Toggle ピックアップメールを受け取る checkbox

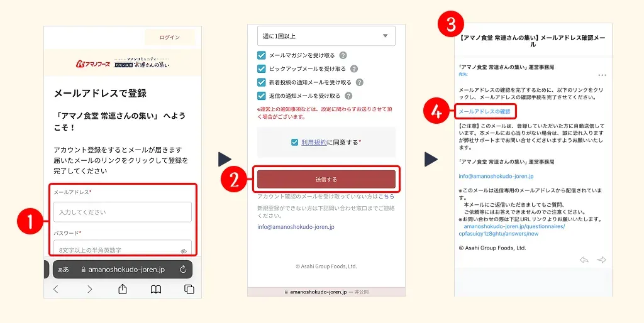point(262,69)
